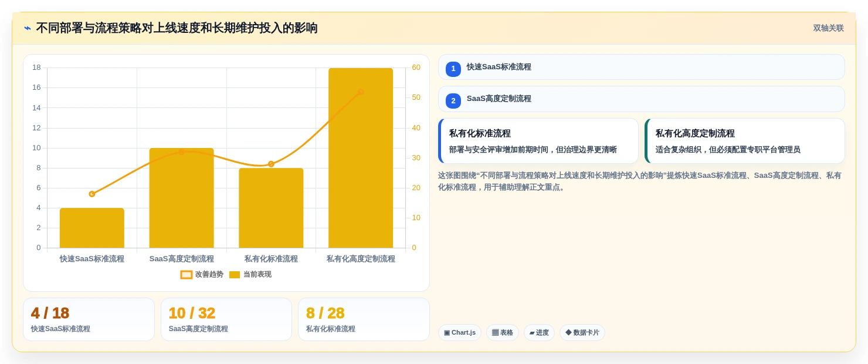Click the left axis value 18
The width and height of the screenshot is (868, 364).
click(36, 68)
